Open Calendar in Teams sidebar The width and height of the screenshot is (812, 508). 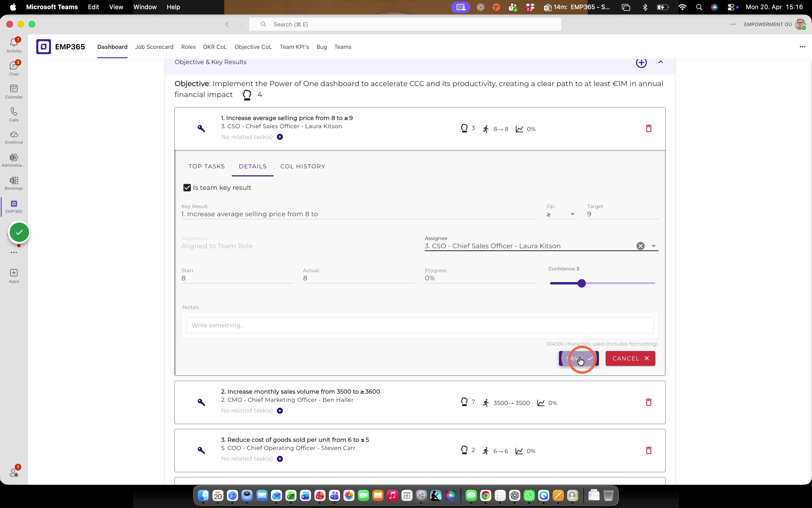[x=14, y=91]
